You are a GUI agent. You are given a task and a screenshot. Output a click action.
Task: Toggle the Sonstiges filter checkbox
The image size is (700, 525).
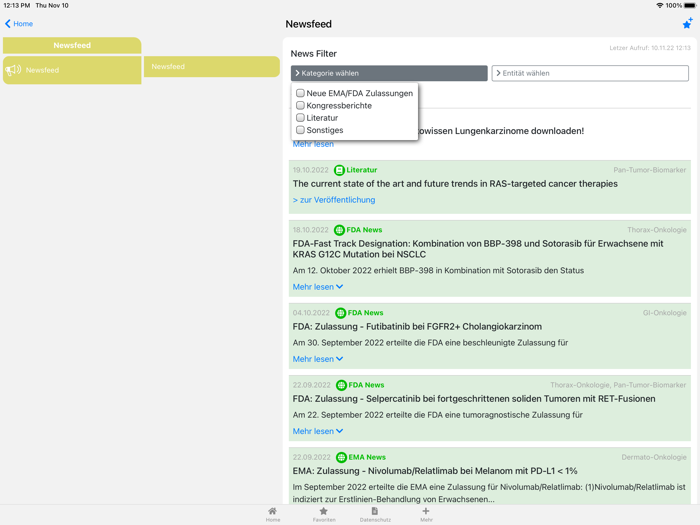[300, 130]
